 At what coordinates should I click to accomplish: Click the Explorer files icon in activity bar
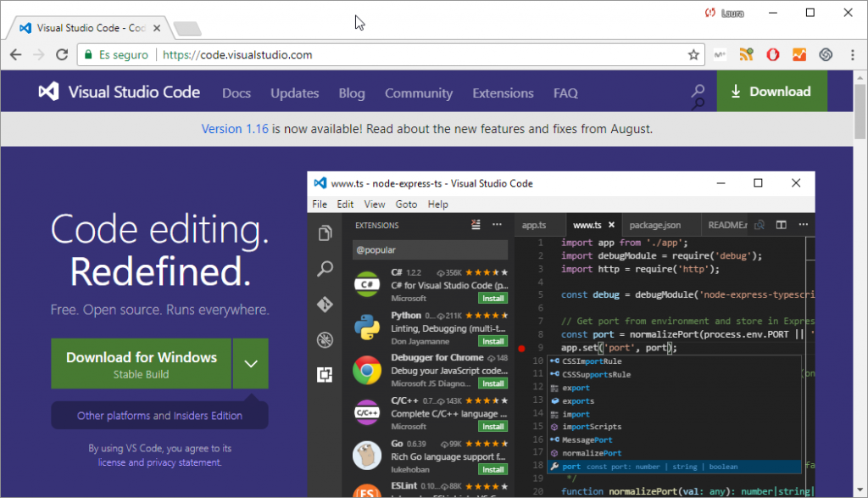[325, 233]
